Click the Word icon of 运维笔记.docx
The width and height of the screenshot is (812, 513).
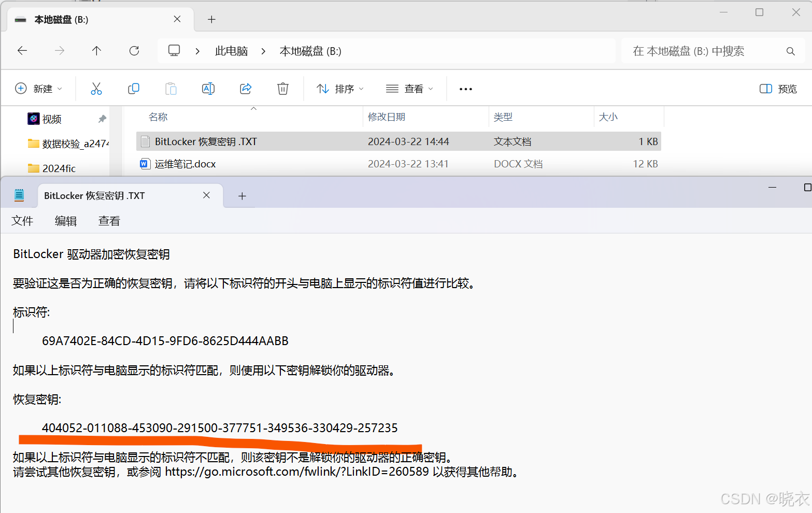[145, 164]
